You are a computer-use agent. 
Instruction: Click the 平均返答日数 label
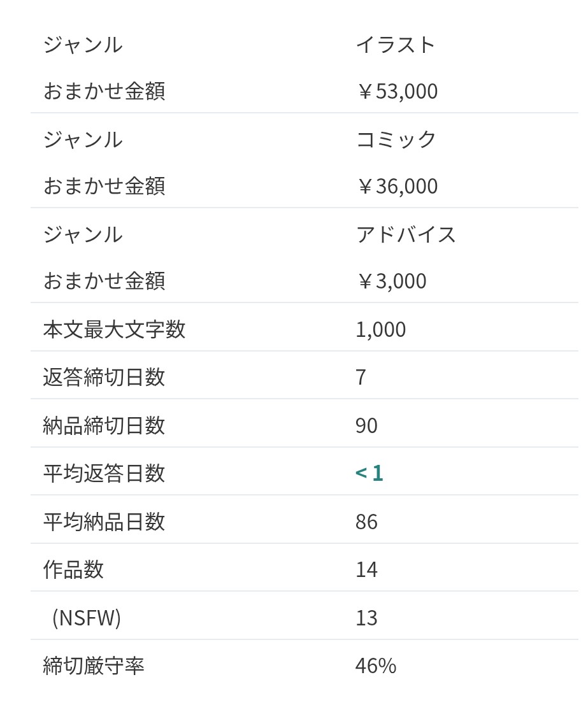click(104, 473)
